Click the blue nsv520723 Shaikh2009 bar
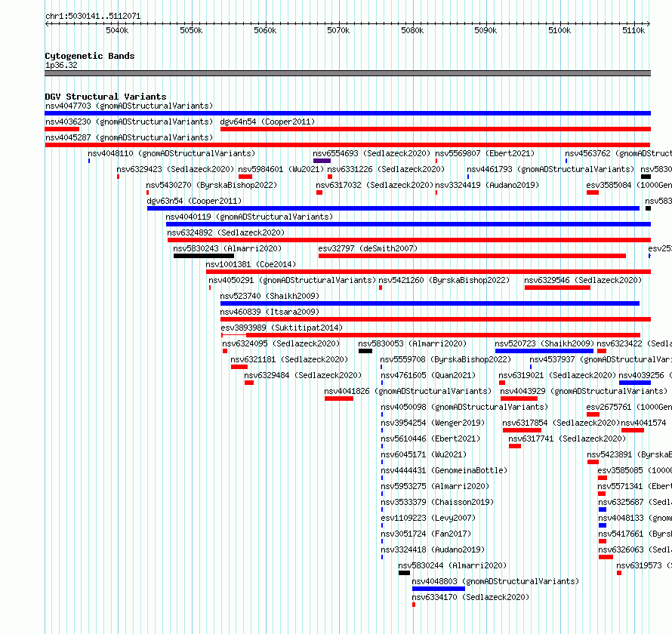 pos(544,351)
